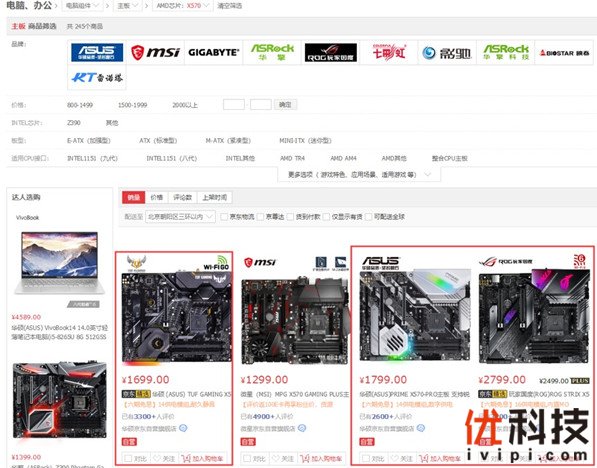Expand the 更多选项 filter section
The width and height of the screenshot is (597, 468).
point(359,175)
